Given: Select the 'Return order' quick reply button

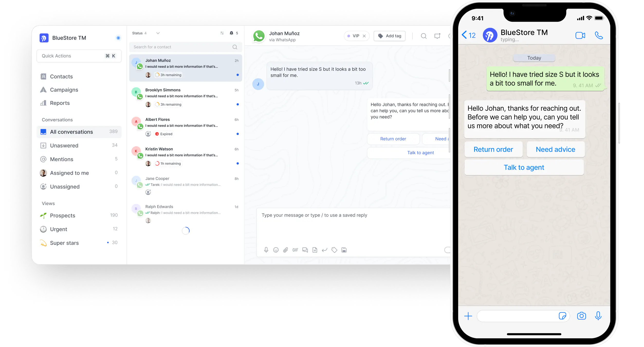Looking at the screenshot, I should click(392, 139).
